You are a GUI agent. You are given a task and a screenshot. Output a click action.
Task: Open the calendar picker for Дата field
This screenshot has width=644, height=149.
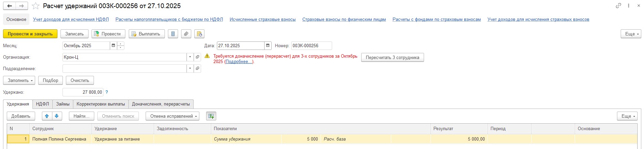[268, 46]
